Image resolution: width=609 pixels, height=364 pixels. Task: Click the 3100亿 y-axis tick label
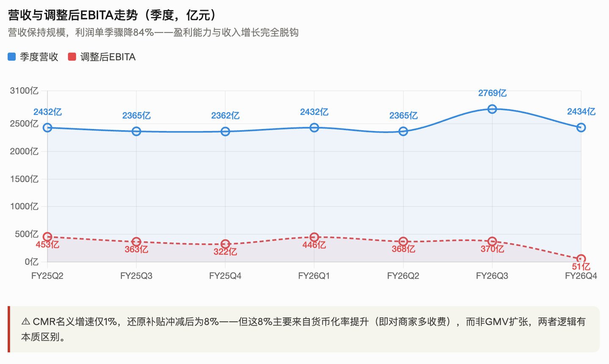[24, 91]
